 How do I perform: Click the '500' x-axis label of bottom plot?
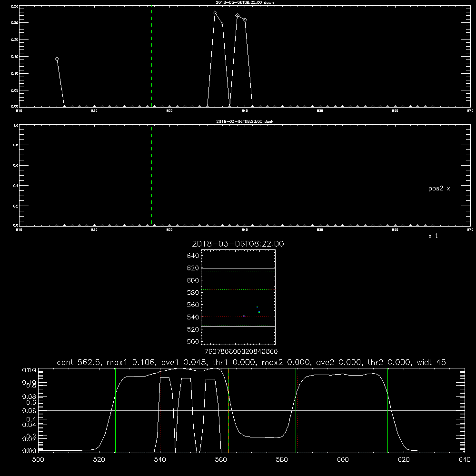click(38, 460)
